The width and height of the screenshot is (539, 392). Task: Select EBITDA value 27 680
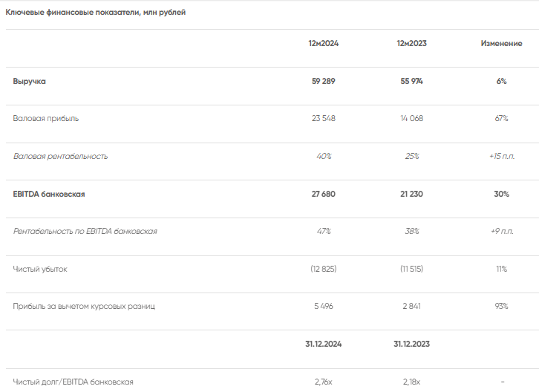point(323,194)
